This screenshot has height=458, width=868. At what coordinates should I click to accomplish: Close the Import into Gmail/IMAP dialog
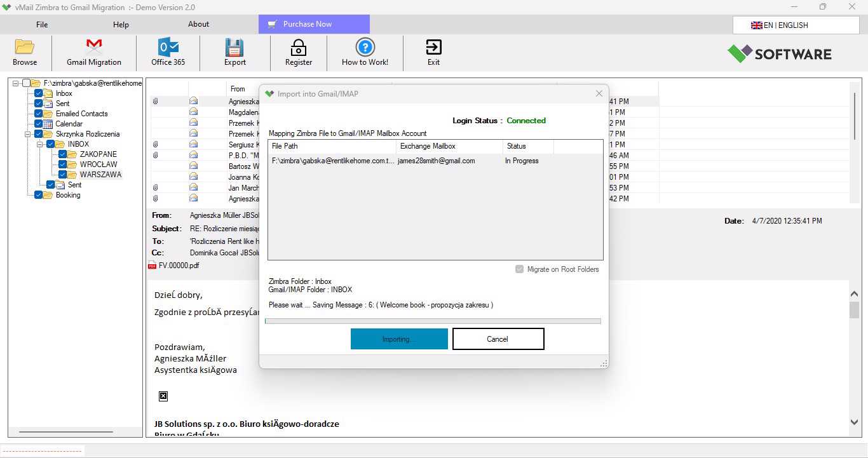599,93
